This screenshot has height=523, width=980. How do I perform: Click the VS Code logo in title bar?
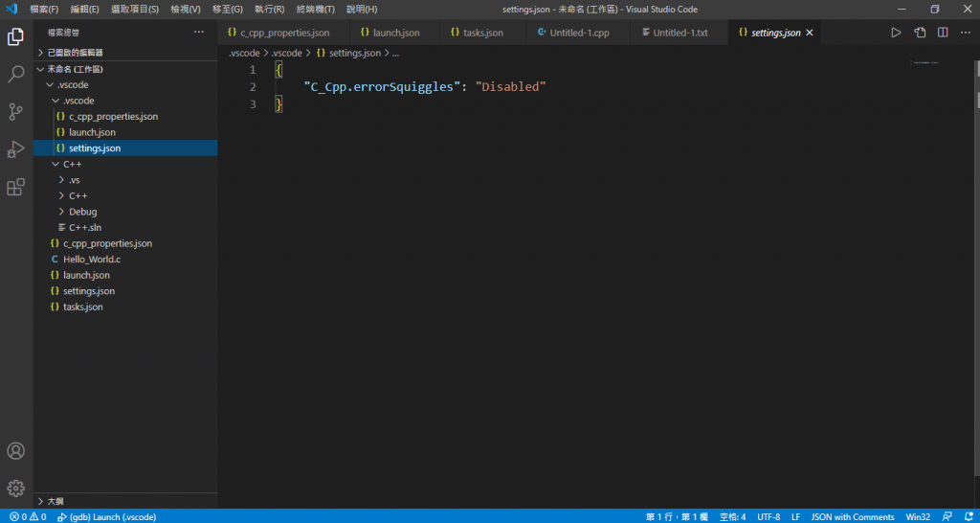[11, 10]
